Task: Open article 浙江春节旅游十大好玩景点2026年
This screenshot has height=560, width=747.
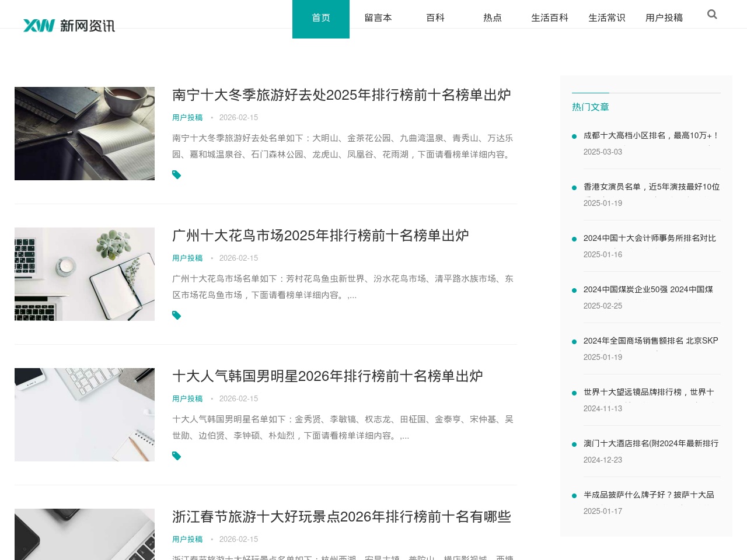Action: (341, 517)
